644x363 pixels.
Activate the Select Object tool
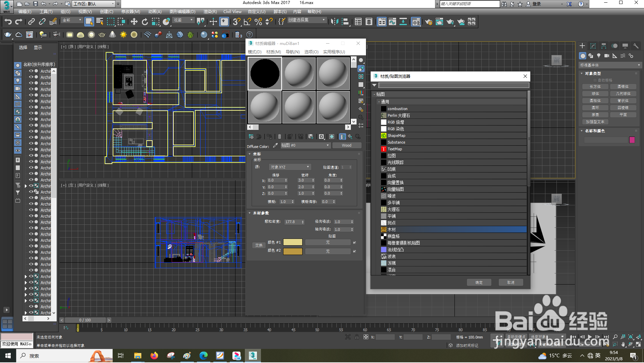(89, 22)
